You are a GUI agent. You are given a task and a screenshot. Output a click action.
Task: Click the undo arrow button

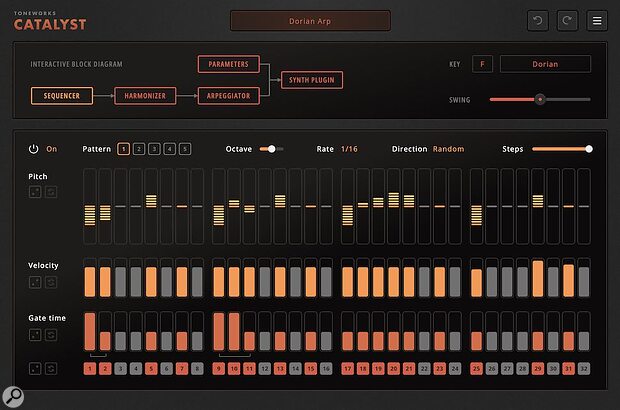(x=538, y=21)
